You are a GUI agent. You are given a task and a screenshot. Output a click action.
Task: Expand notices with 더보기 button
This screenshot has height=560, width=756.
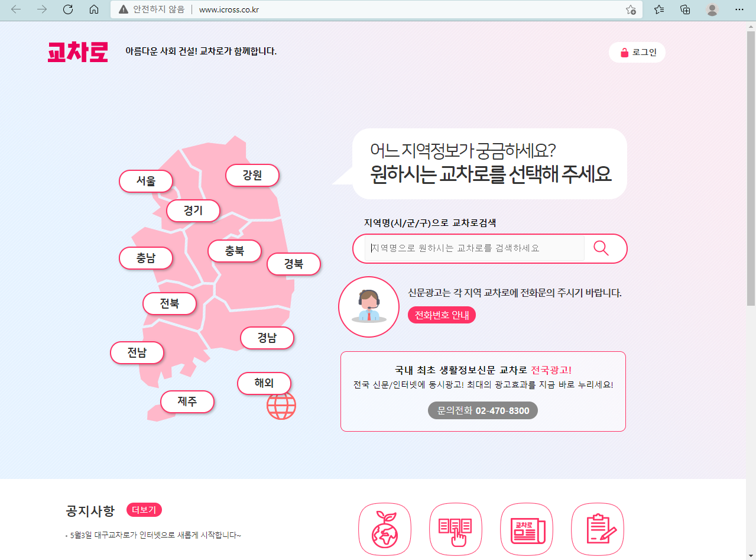(x=144, y=510)
